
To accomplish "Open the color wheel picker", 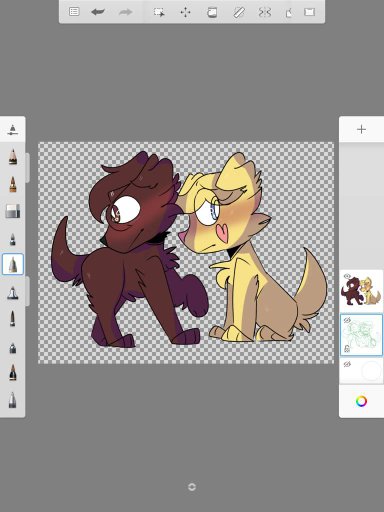I will click(361, 401).
